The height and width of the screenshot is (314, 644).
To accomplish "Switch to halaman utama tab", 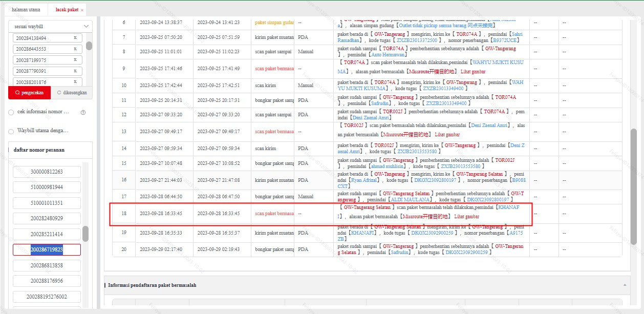I will [x=26, y=10].
